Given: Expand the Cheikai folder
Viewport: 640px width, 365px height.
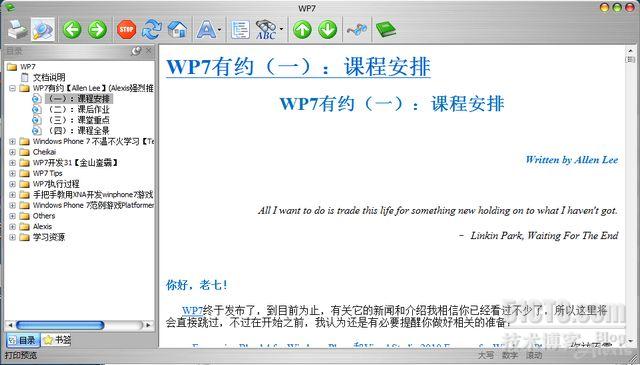Looking at the screenshot, I should (x=12, y=152).
